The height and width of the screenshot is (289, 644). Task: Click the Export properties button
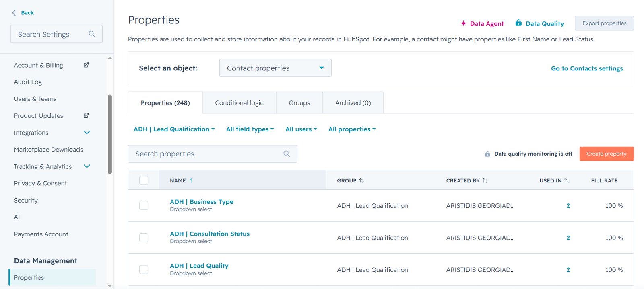coord(604,23)
